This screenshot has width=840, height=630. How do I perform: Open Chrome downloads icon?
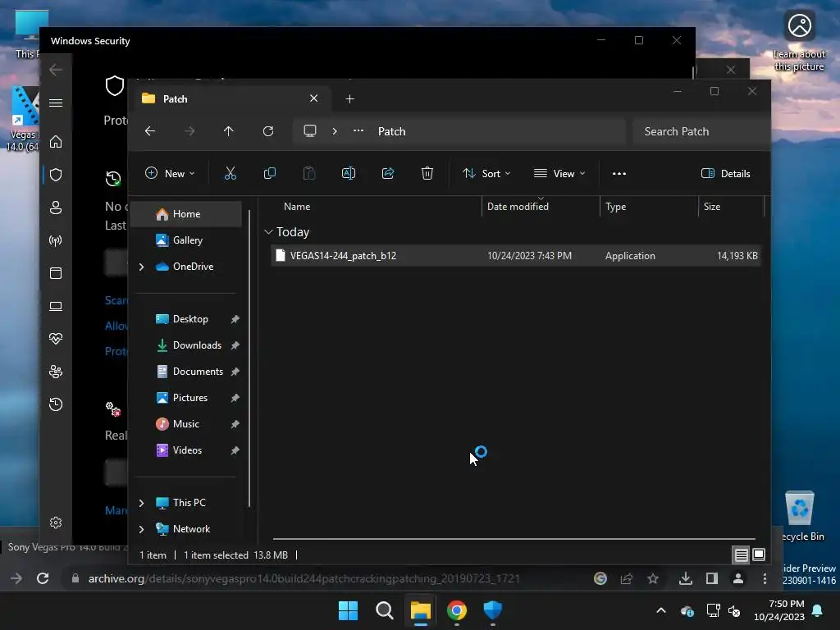coord(685,578)
